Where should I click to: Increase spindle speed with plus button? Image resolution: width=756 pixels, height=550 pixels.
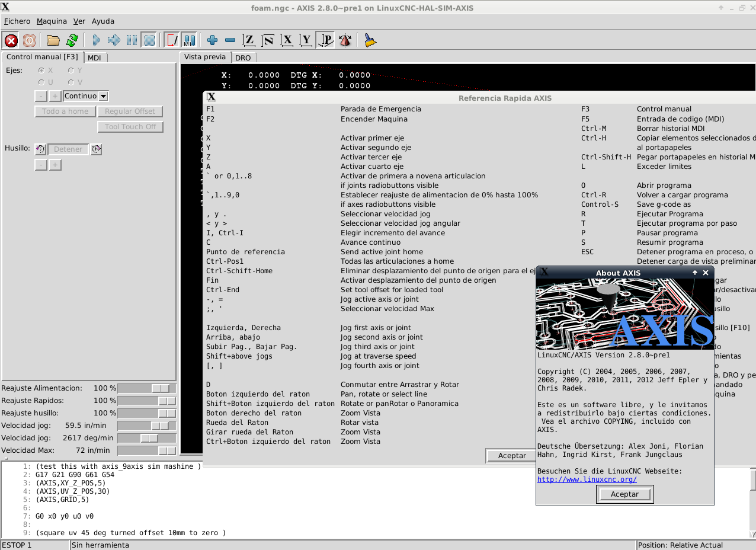click(55, 165)
